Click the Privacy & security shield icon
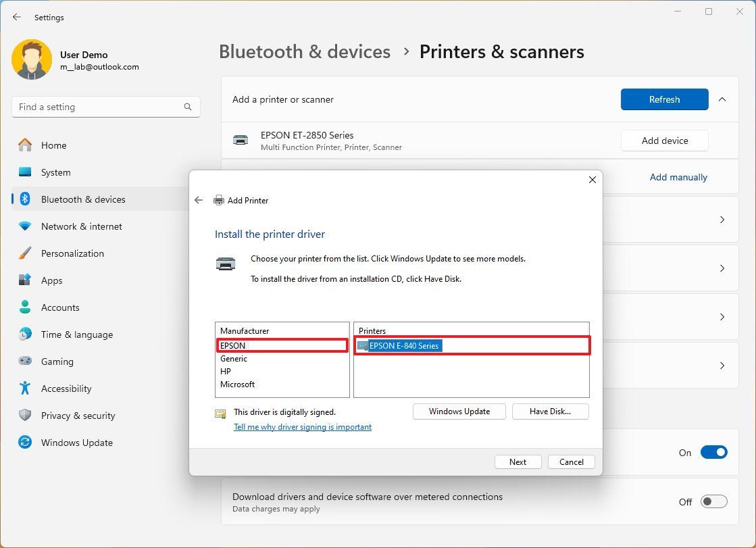Screen dimensions: 756x548 tap(25, 416)
